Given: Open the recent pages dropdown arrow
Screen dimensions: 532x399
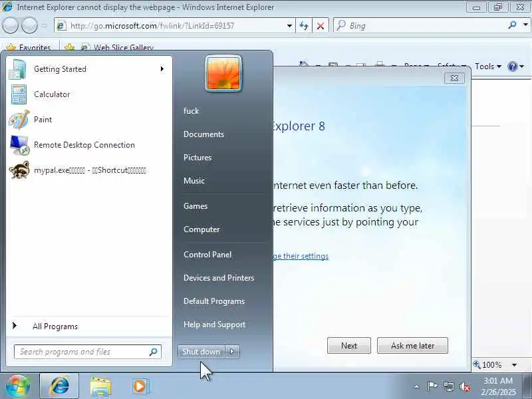Looking at the screenshot, I should [45, 25].
